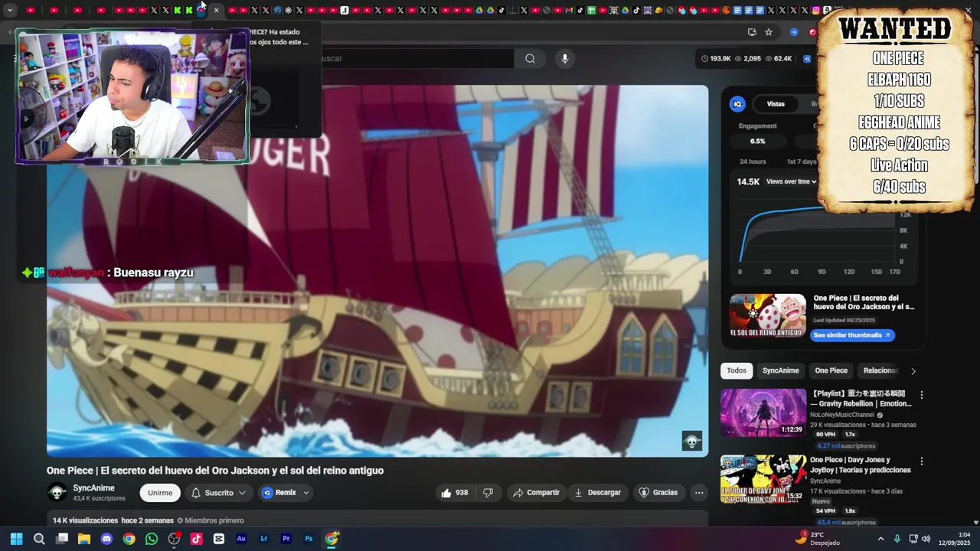Open the browser tab list dropdown
The image size is (980, 551).
pos(10,10)
